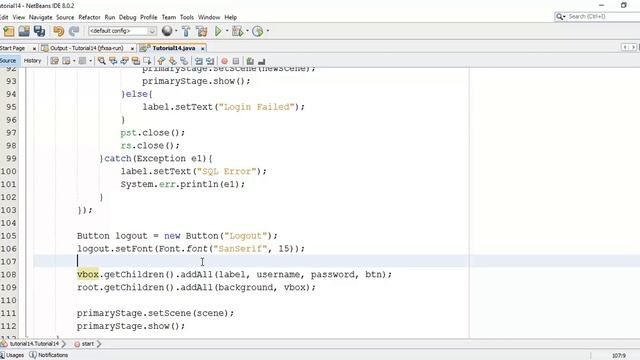The width and height of the screenshot is (640, 360).
Task: Open the Window menu
Action: [x=209, y=17]
